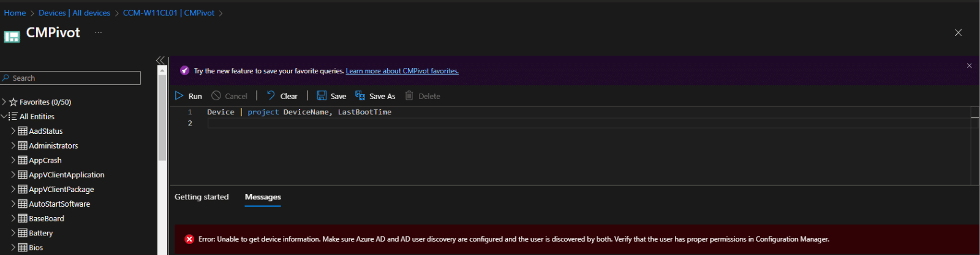Click the Cancel circle icon
Viewport: 980px width, 255px height.
point(216,96)
